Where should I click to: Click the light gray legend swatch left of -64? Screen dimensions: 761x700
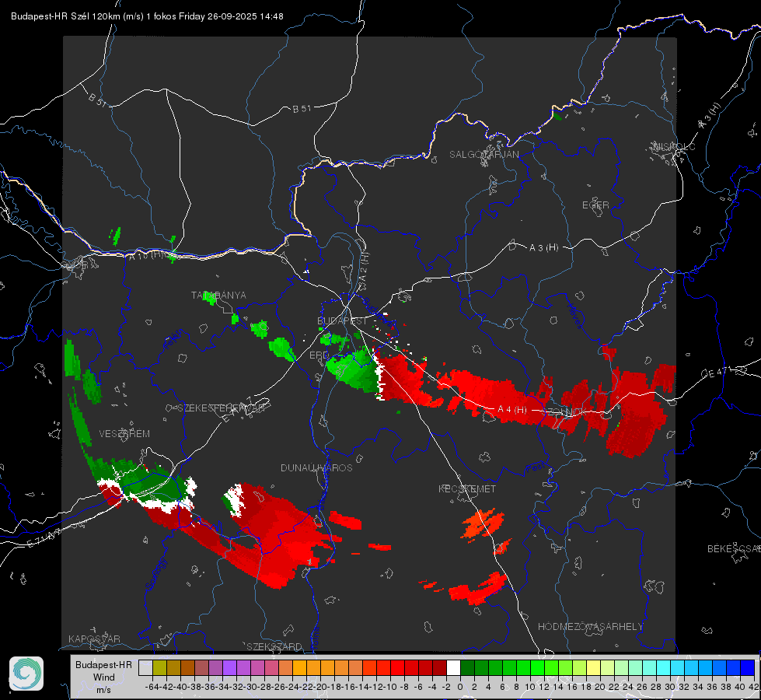[145, 667]
